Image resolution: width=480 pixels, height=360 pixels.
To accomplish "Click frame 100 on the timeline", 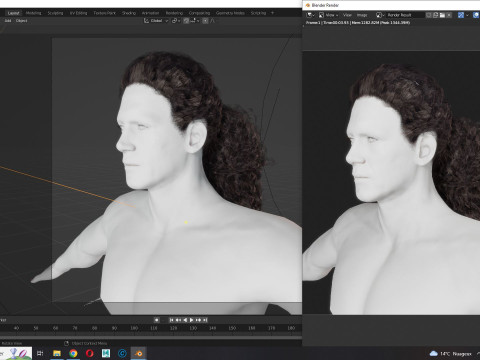I will coord(134,328).
